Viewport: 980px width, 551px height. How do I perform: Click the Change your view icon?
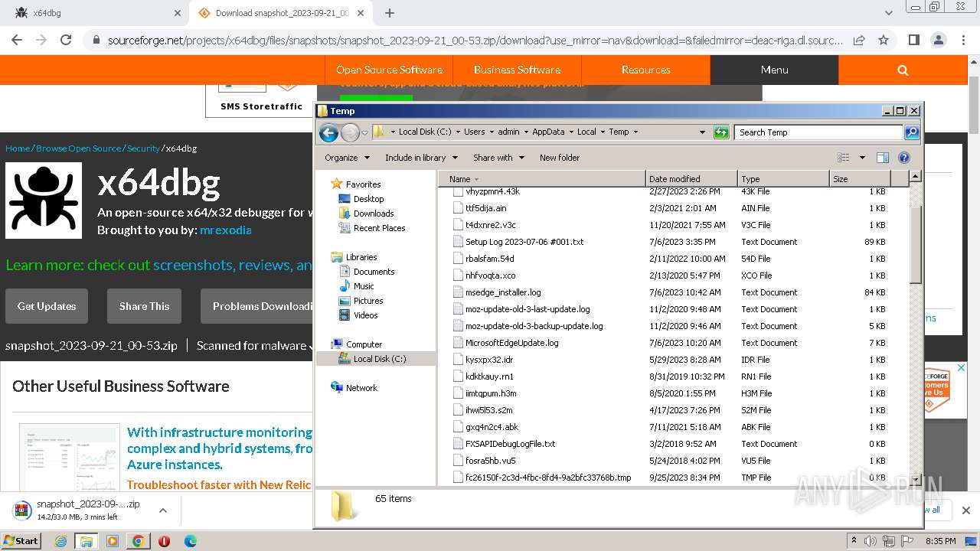click(x=843, y=158)
